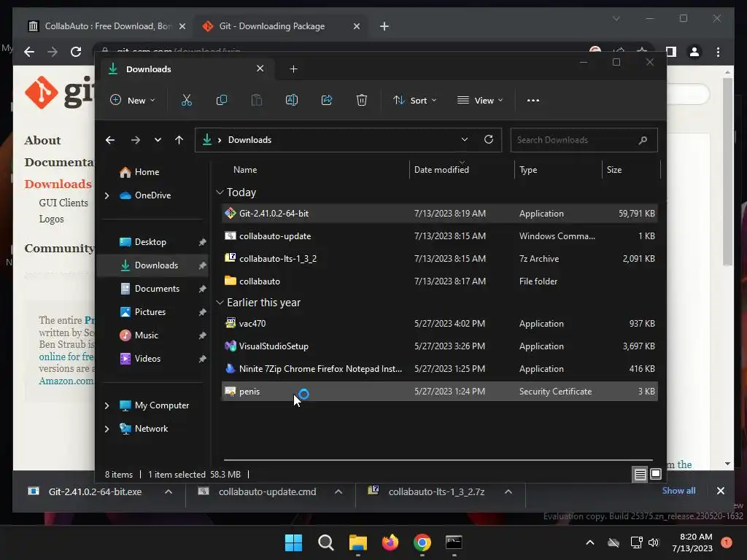This screenshot has width=747, height=560.
Task: Open Documents in navigation pane
Action: tap(158, 289)
